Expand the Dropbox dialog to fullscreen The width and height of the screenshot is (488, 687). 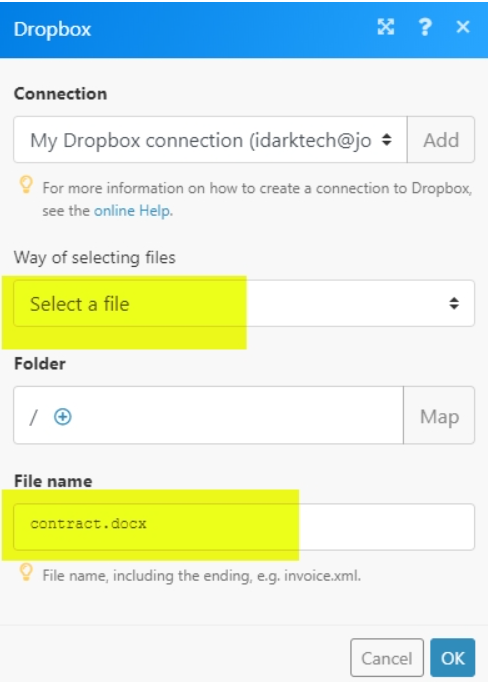pos(385,27)
